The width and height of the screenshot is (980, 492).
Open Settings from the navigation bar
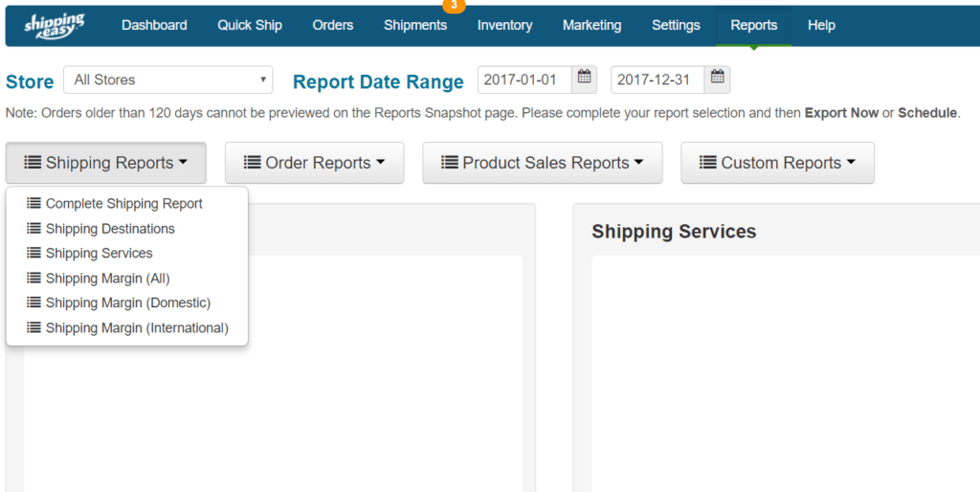click(x=676, y=26)
